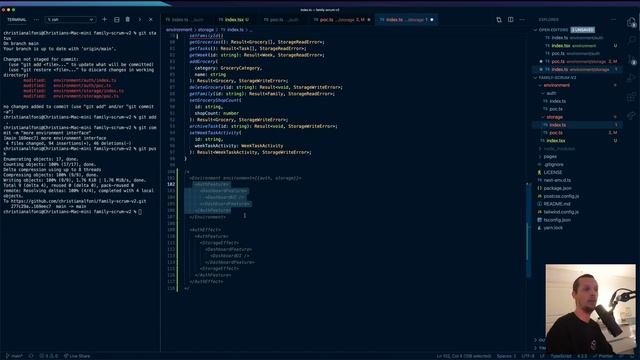Click the Ln/Col position in the status bar
640x360 pixels.
click(x=464, y=356)
